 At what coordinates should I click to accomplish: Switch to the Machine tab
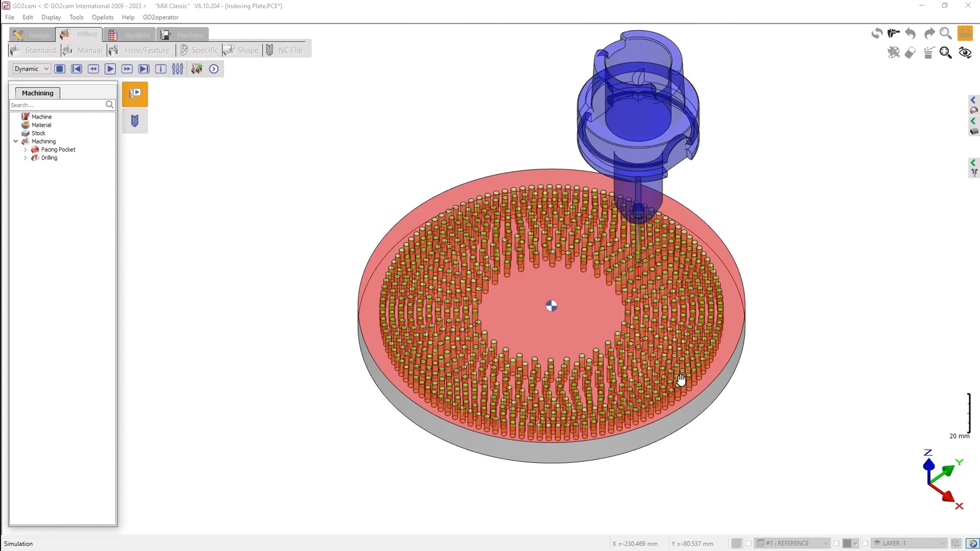pyautogui.click(x=183, y=35)
